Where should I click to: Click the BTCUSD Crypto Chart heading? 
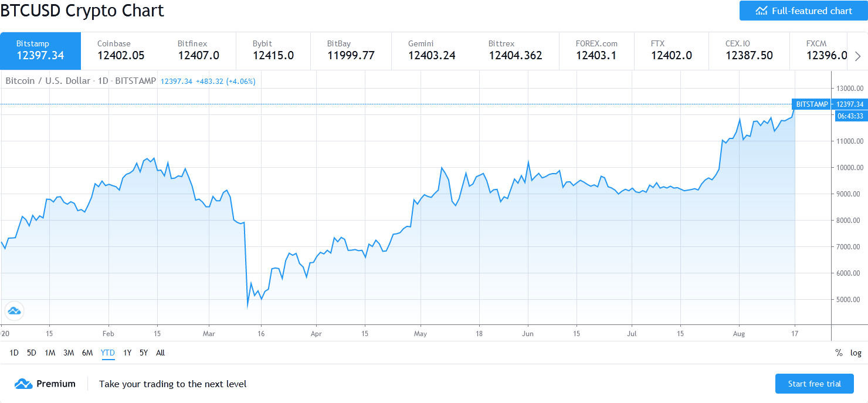pos(82,10)
